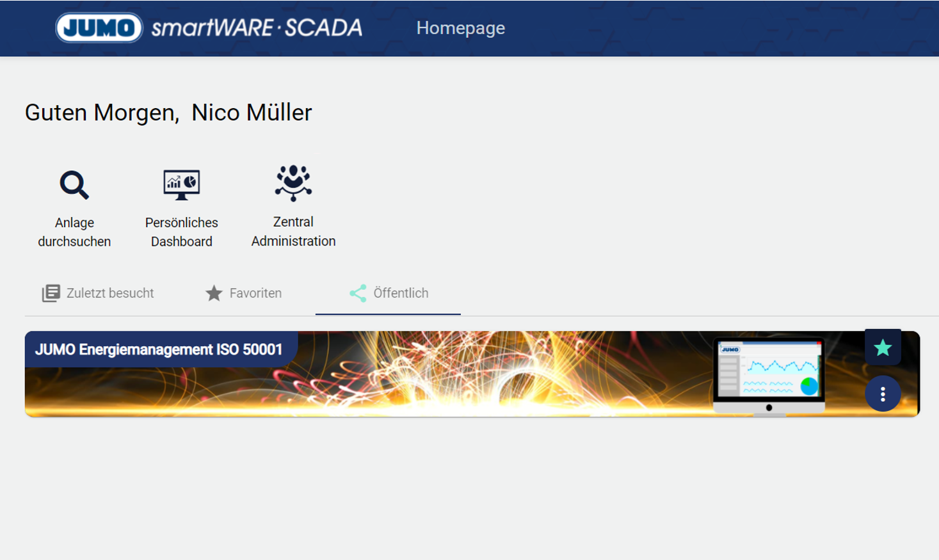Click the magnifying glass search icon
939x560 pixels.
click(74, 185)
